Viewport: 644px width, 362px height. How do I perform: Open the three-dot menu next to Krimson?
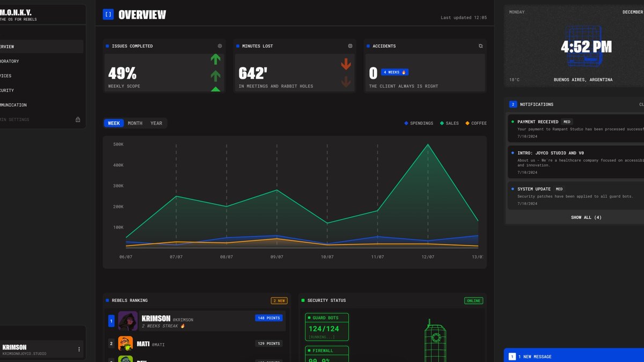click(x=79, y=349)
